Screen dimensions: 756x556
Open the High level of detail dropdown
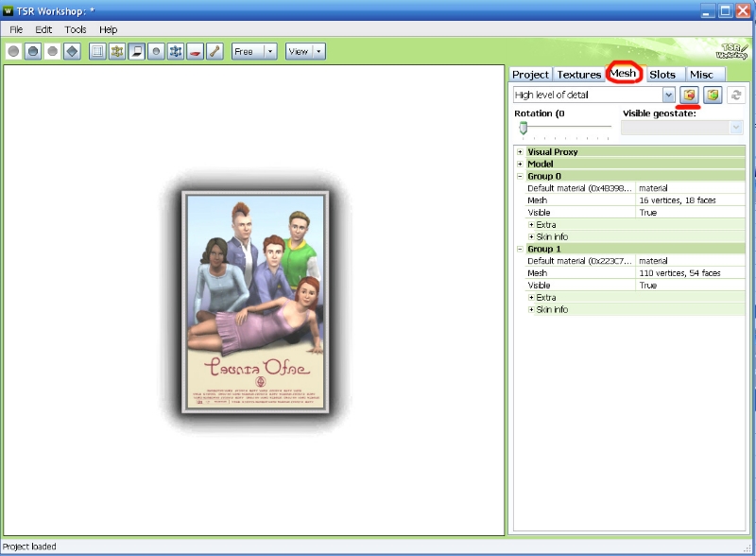[669, 96]
